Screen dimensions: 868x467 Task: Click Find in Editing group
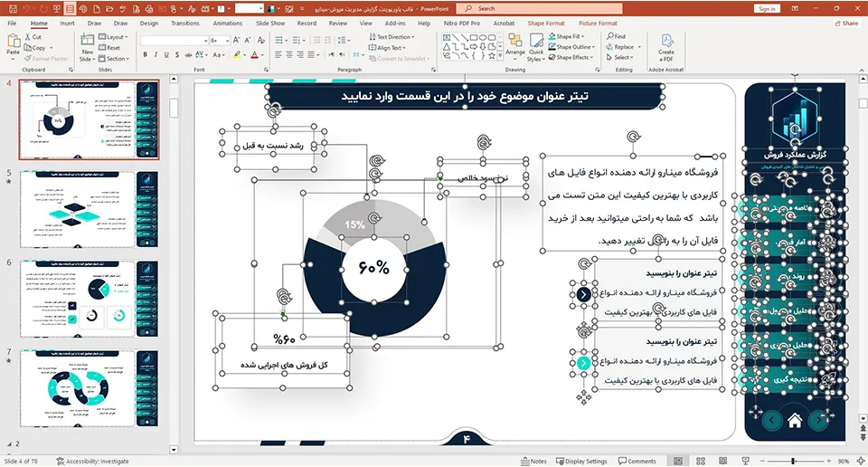pyautogui.click(x=616, y=36)
